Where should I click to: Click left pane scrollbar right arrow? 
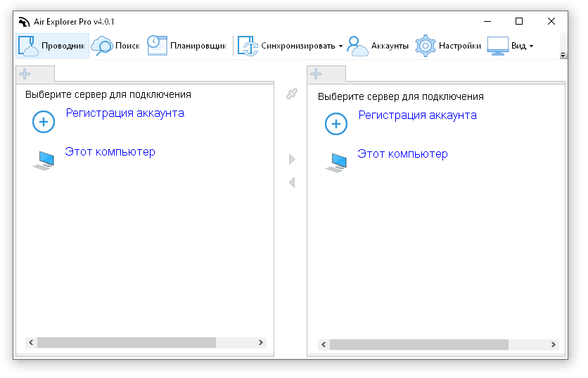coord(261,342)
